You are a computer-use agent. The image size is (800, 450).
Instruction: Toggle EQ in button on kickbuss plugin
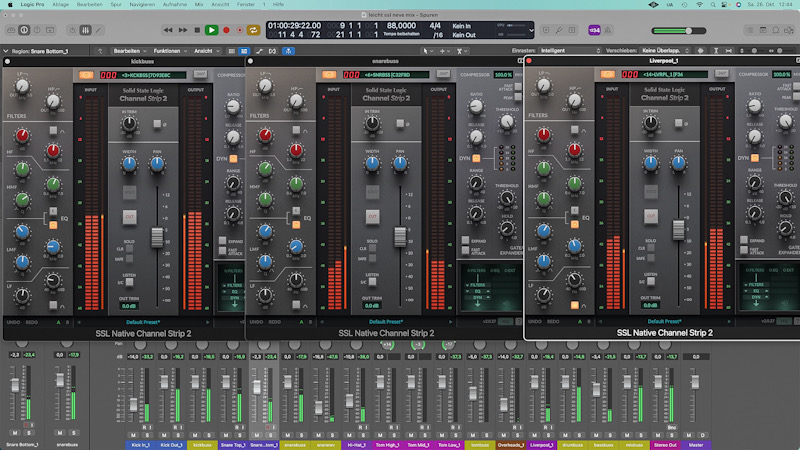click(x=53, y=225)
